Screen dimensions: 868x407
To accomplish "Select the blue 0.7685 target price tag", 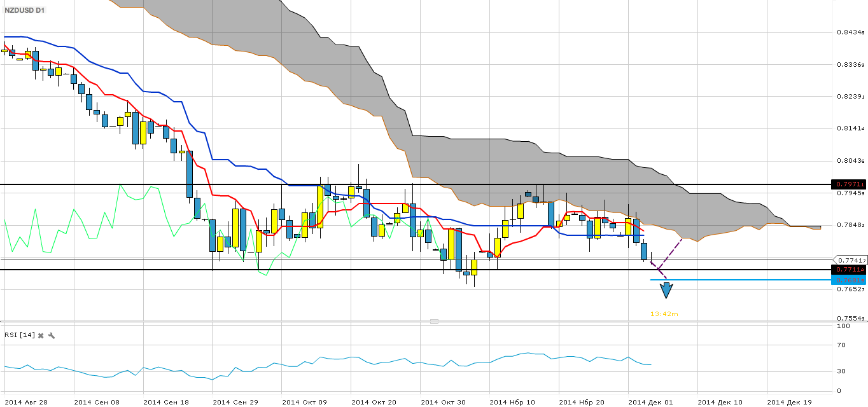I will click(x=850, y=280).
